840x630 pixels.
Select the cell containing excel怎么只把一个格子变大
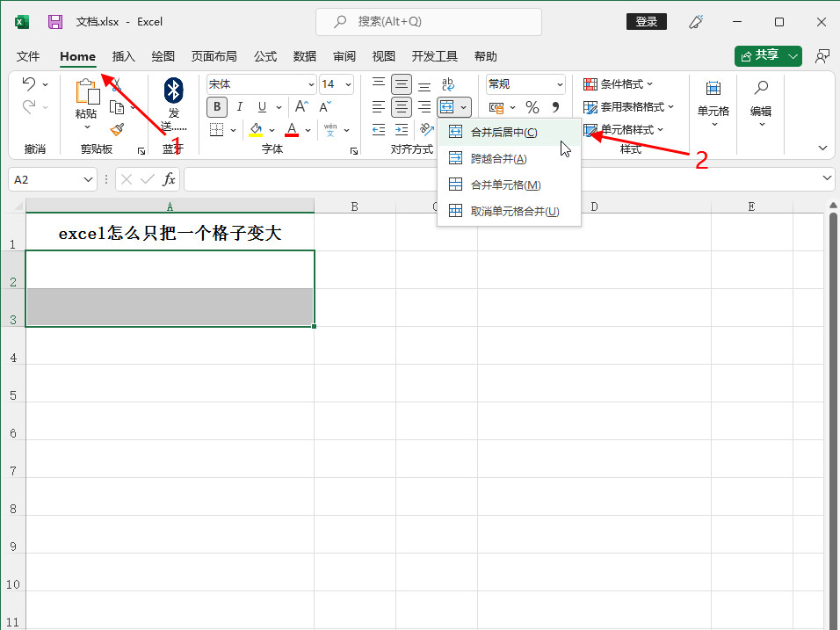[170, 232]
